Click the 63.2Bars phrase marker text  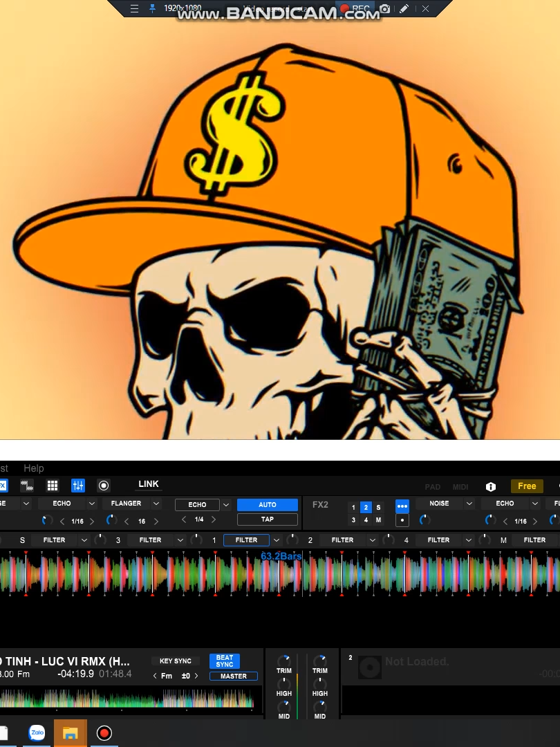coord(281,556)
